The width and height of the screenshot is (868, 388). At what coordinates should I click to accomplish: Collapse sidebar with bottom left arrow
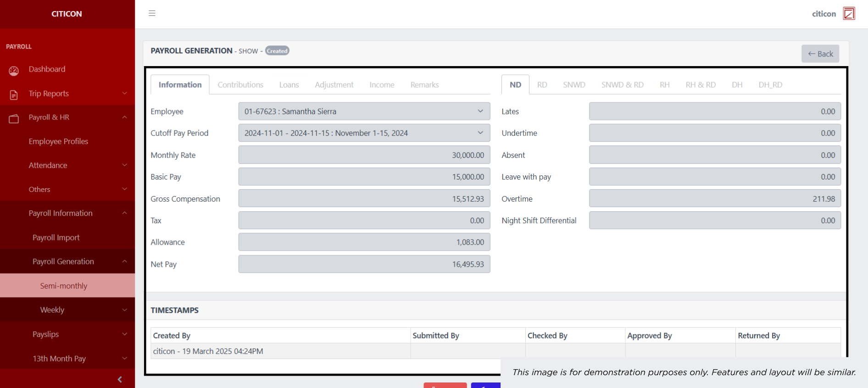click(x=120, y=379)
